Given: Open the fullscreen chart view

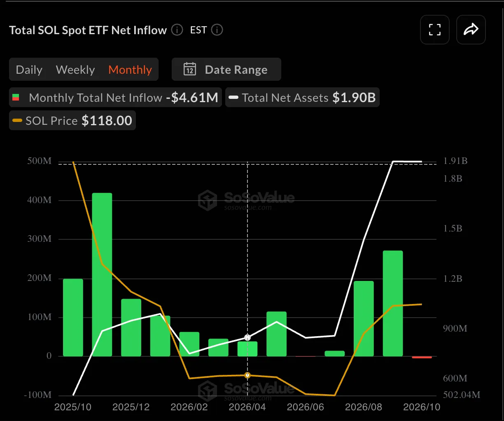Looking at the screenshot, I should 435,30.
